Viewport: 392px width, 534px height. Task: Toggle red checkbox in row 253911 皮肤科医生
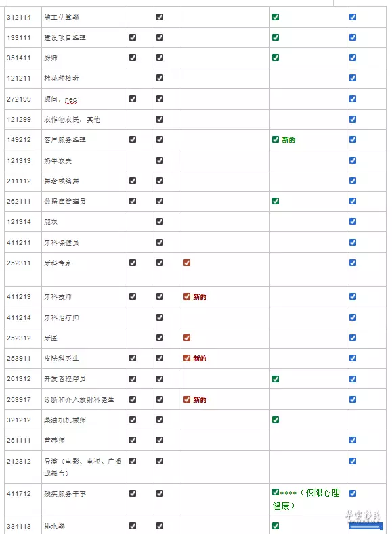[187, 358]
